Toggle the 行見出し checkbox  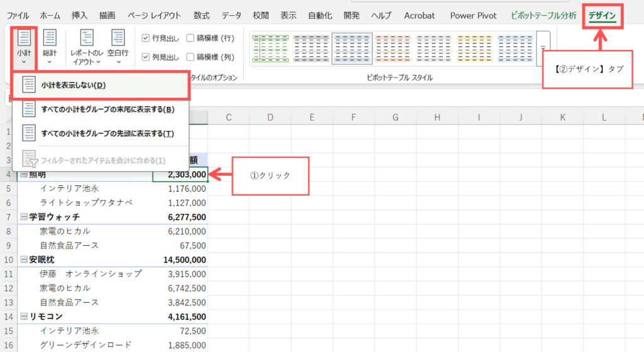[146, 38]
